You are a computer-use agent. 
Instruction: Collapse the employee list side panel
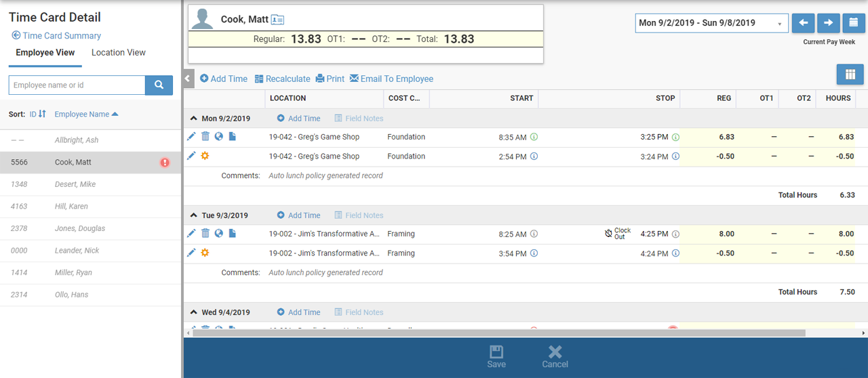(189, 79)
